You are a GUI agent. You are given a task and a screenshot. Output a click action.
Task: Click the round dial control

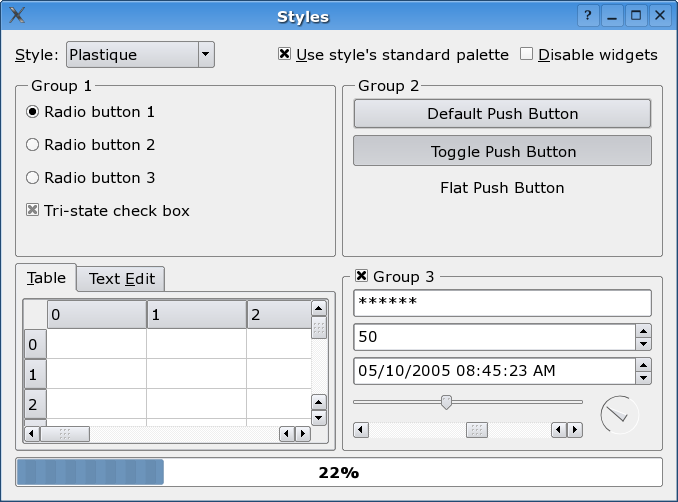(619, 413)
